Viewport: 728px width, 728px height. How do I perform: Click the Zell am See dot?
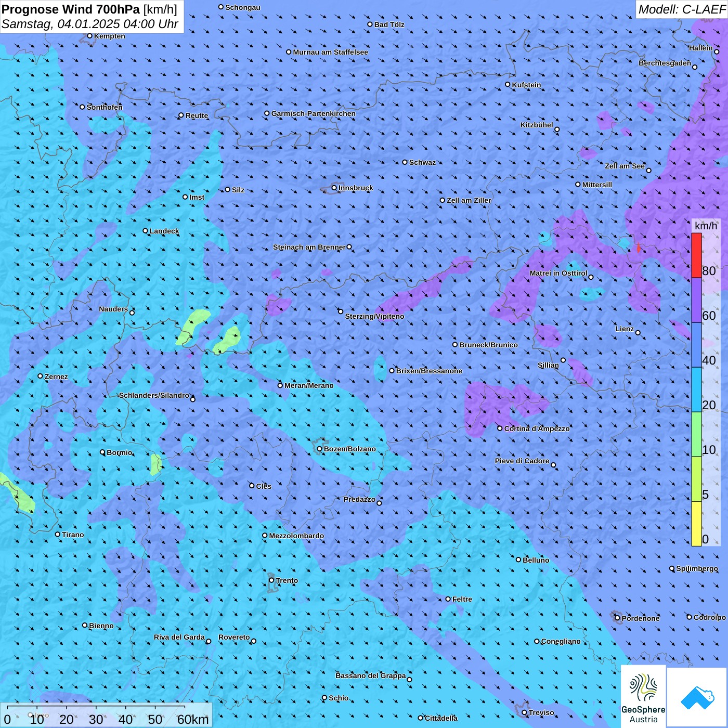[x=648, y=170]
